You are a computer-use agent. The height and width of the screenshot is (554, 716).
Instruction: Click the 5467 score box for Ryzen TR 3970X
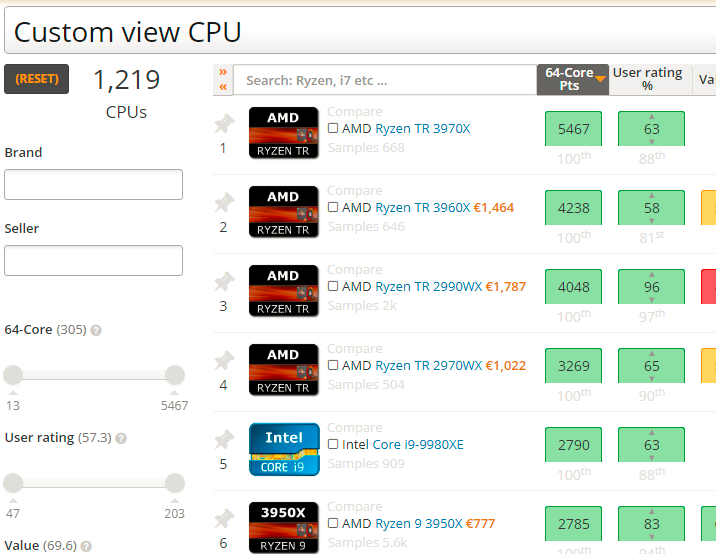(x=574, y=129)
